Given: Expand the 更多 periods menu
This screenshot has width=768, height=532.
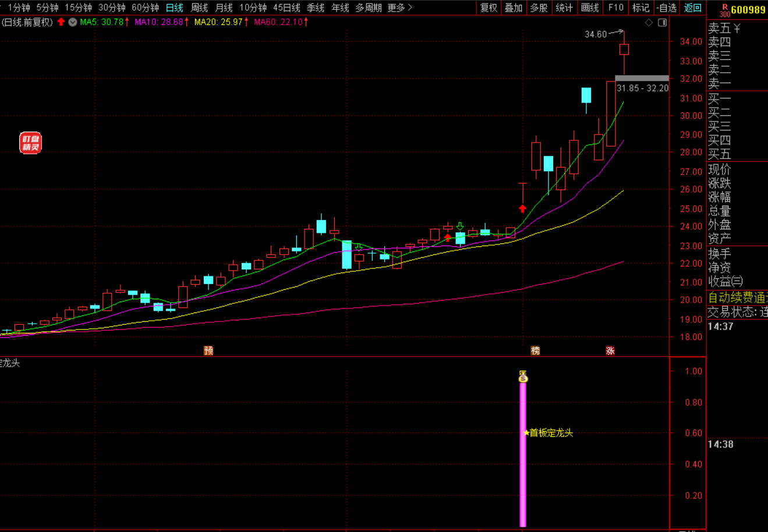Looking at the screenshot, I should tap(399, 8).
